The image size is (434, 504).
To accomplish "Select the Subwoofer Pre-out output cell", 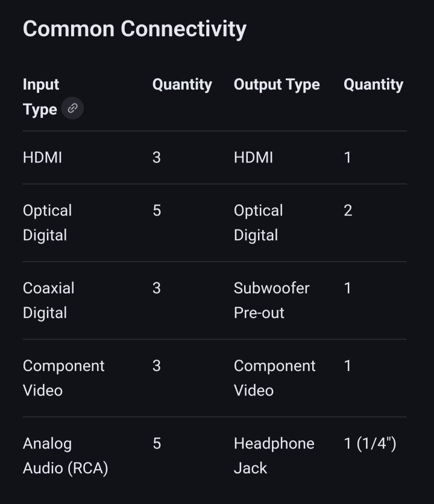I will pyautogui.click(x=271, y=300).
